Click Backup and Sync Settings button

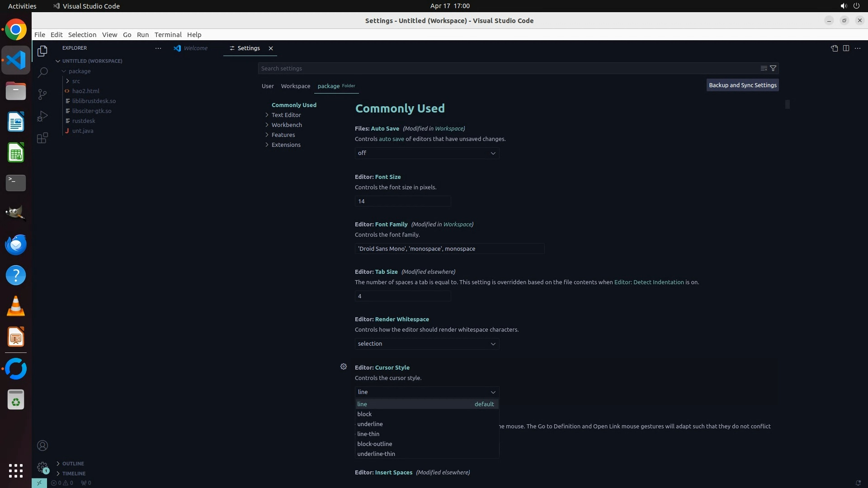click(x=742, y=85)
